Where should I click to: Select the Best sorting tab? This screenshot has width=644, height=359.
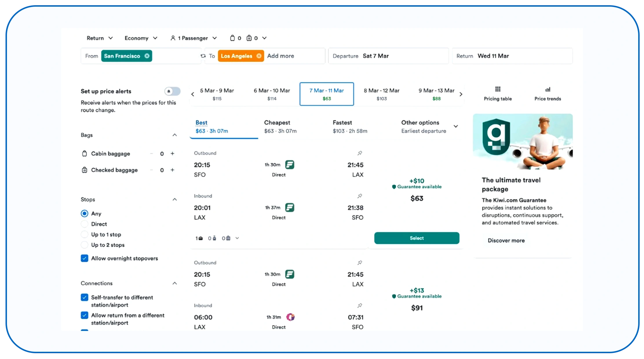coord(224,127)
